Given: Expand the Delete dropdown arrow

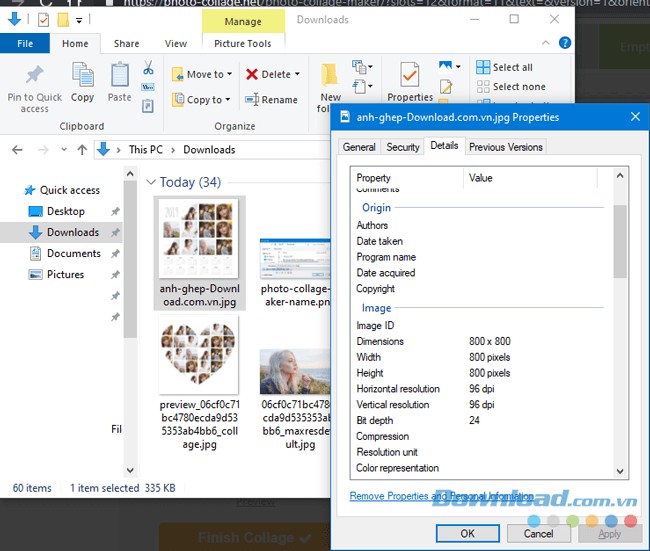Looking at the screenshot, I should (298, 74).
